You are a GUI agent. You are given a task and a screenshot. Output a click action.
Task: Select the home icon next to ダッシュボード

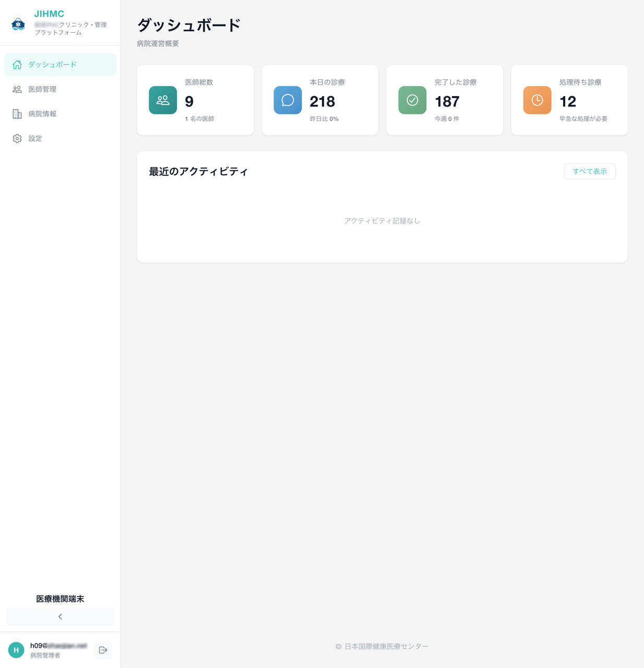click(x=17, y=64)
